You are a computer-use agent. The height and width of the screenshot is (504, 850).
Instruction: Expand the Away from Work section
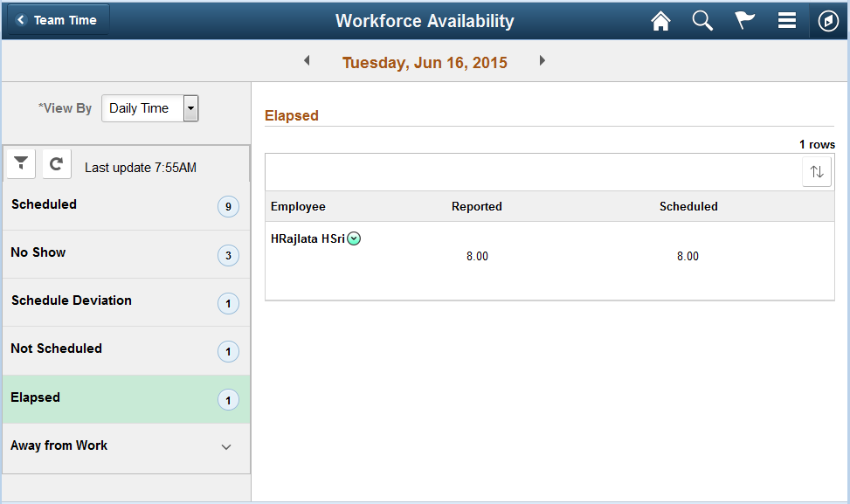(x=127, y=446)
